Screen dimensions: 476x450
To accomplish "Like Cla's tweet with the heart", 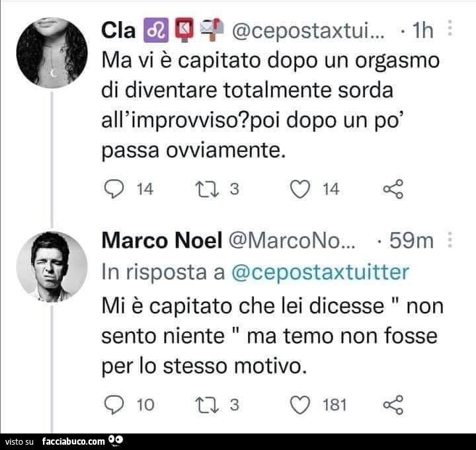I will click(x=300, y=190).
